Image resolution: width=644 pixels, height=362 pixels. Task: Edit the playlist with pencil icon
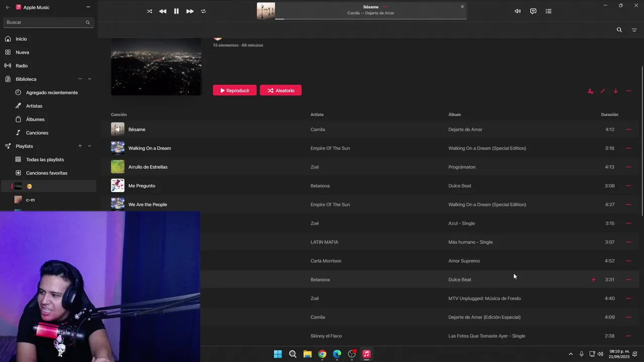603,91
